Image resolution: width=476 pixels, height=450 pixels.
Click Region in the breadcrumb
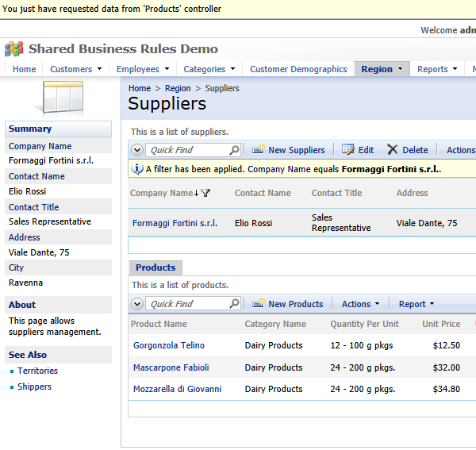178,88
